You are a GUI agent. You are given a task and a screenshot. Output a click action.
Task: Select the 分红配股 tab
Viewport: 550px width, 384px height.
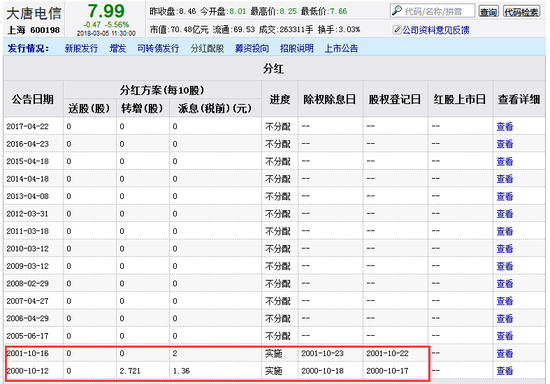[x=207, y=48]
